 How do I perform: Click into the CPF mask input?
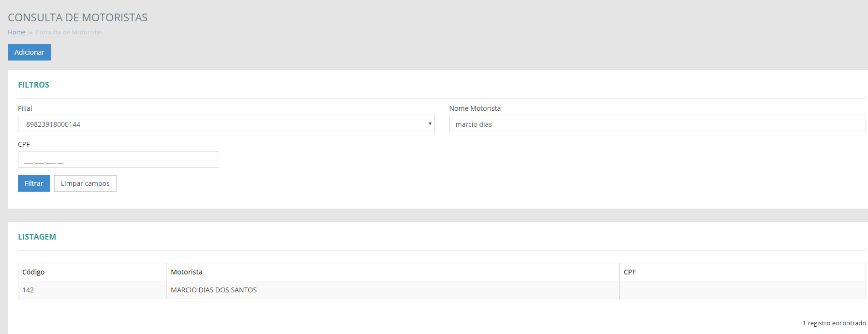118,160
